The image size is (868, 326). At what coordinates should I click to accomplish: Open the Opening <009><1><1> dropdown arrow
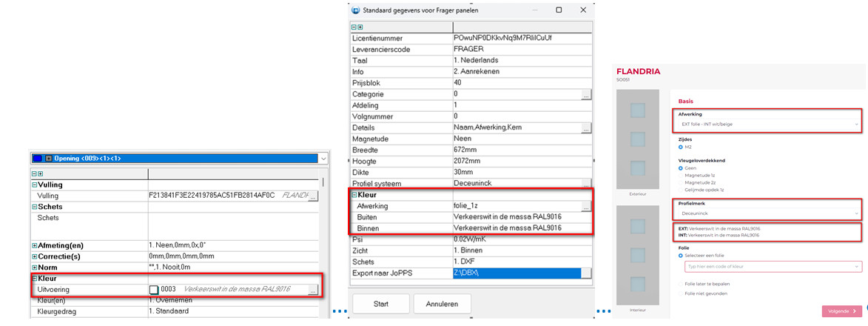click(x=323, y=159)
